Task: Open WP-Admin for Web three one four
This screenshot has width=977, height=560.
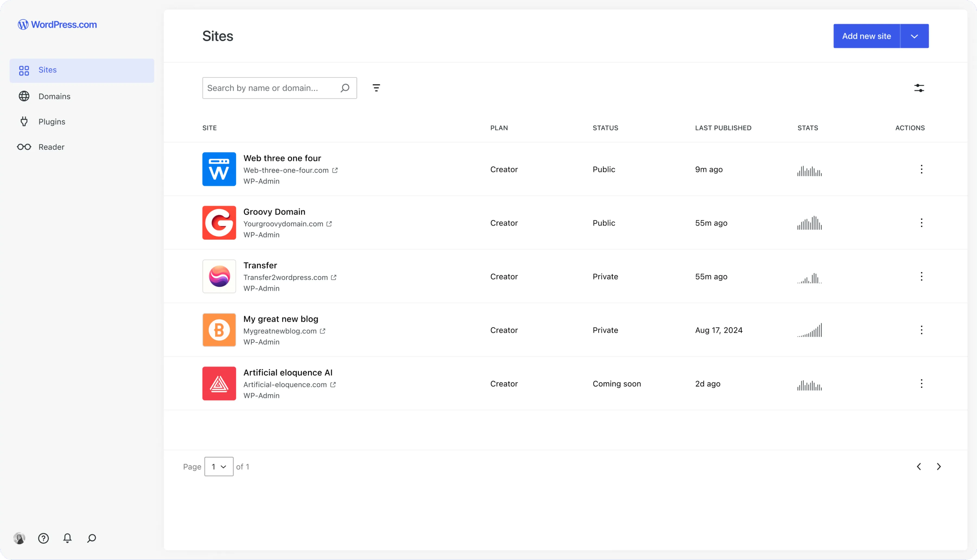Action: tap(262, 181)
